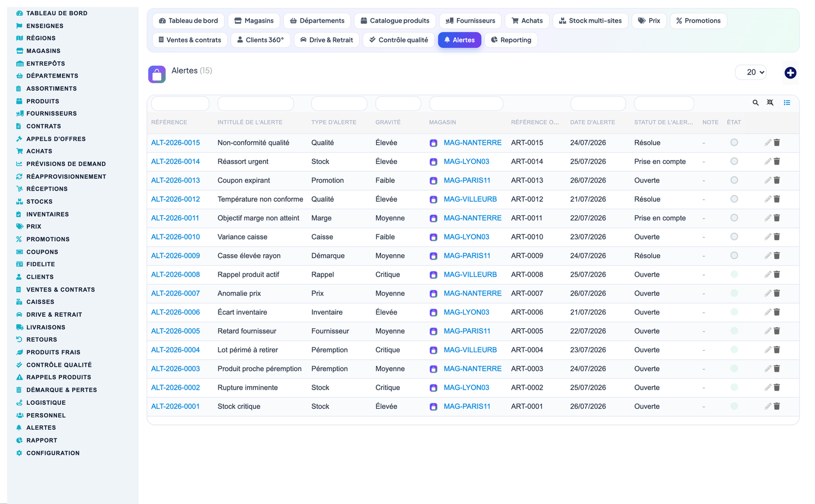Image resolution: width=815 pixels, height=504 pixels.
Task: Delete alert ALT-2026-0014 using trash icon
Action: 777,161
